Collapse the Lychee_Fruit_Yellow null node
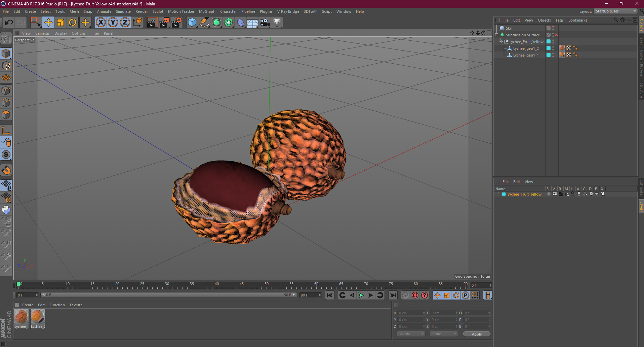This screenshot has height=347, width=644. pos(500,42)
